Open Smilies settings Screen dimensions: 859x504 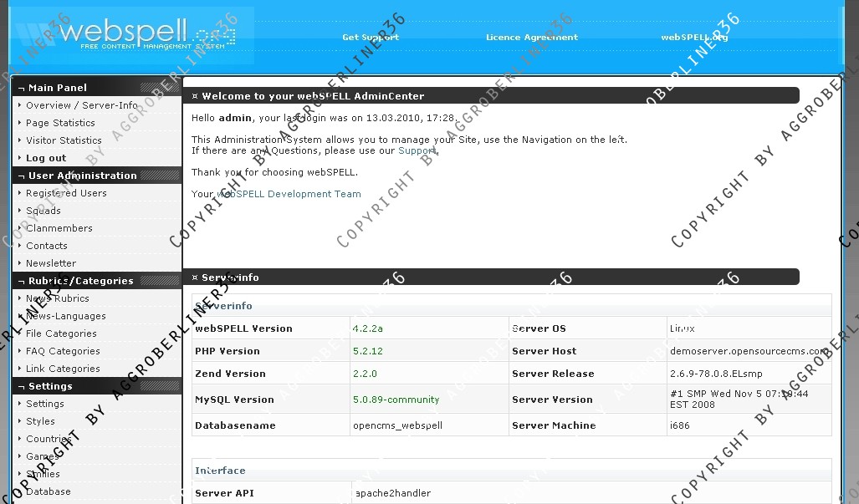(x=43, y=473)
